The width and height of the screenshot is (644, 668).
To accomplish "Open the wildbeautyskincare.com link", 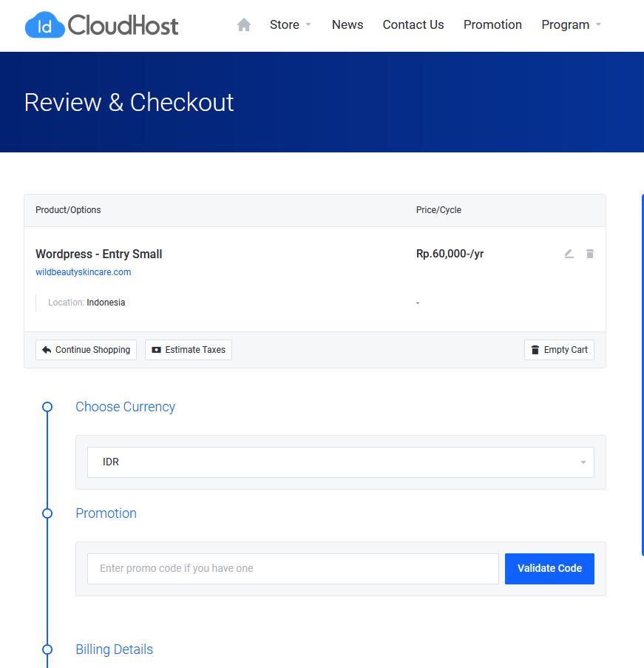I will (x=83, y=271).
